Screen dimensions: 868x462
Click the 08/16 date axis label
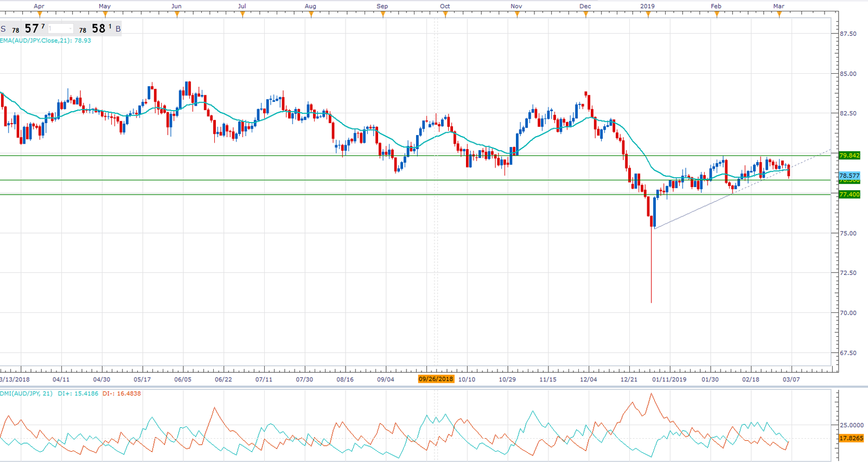345,380
